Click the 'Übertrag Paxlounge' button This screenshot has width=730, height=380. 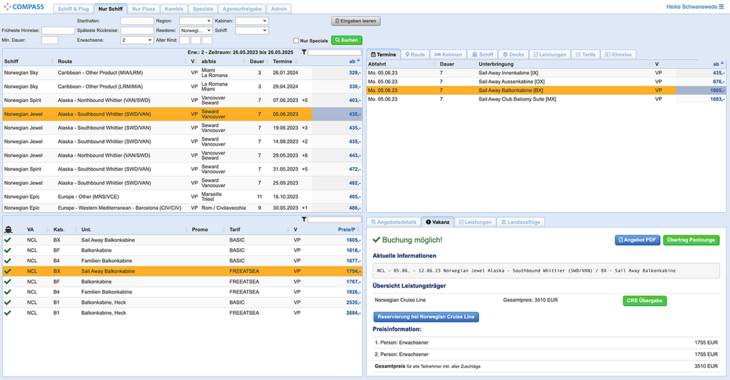point(691,240)
